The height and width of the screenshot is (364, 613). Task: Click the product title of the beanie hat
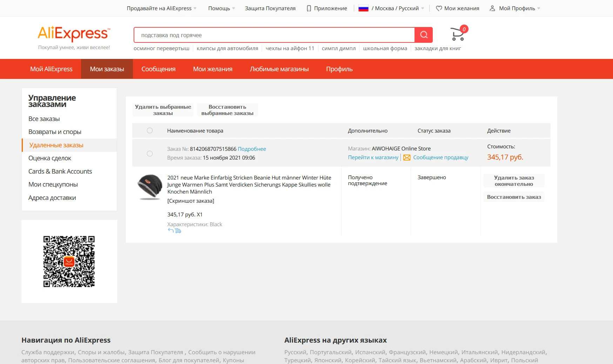click(249, 185)
